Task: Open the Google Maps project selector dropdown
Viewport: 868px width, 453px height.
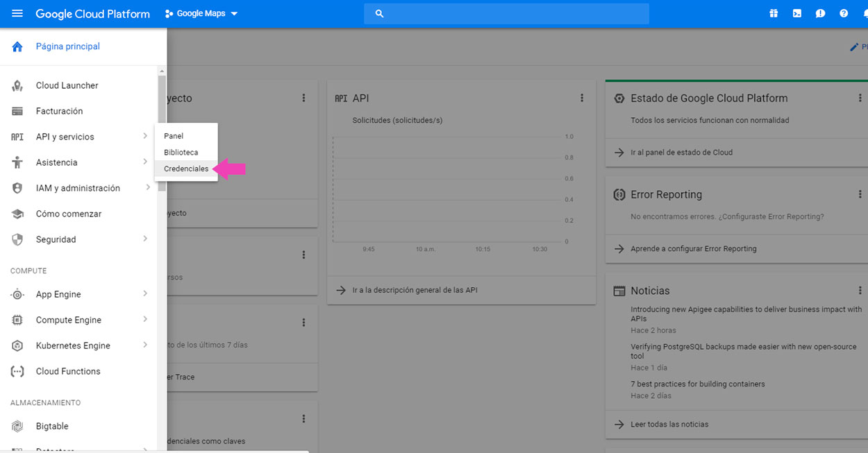Action: tap(201, 14)
